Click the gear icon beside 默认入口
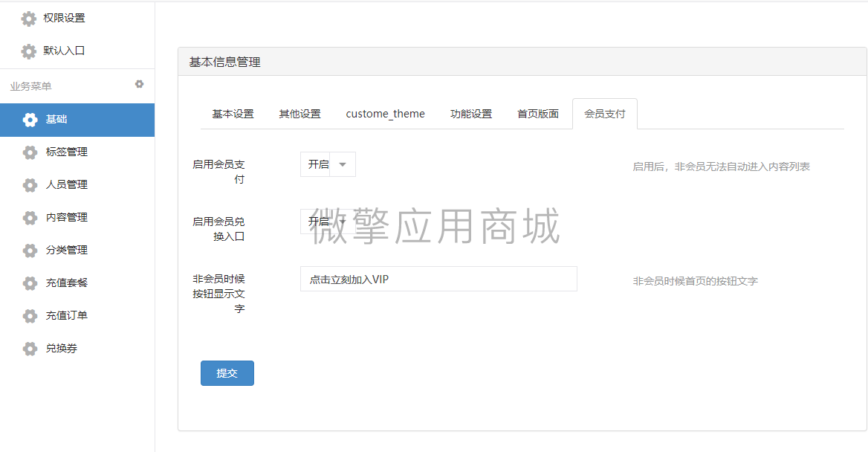 [x=29, y=51]
